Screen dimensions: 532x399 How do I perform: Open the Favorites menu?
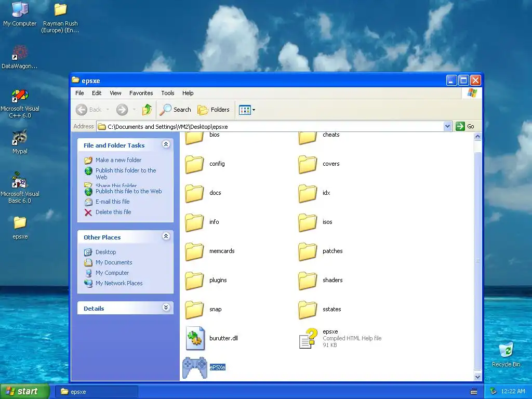click(141, 93)
